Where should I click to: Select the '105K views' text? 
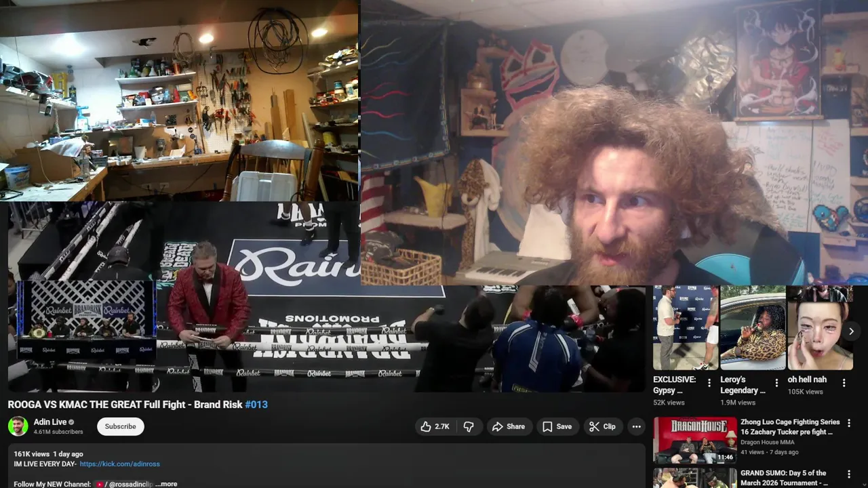point(805,392)
